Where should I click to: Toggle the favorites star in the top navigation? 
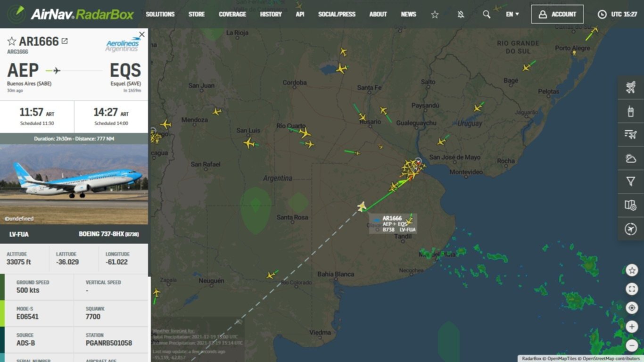[435, 14]
